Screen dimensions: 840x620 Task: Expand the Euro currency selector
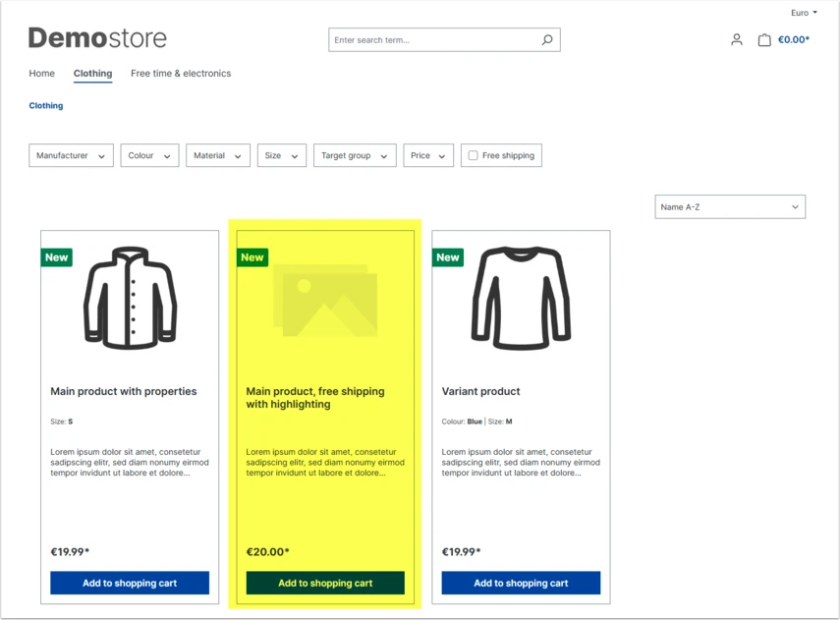[x=804, y=13]
